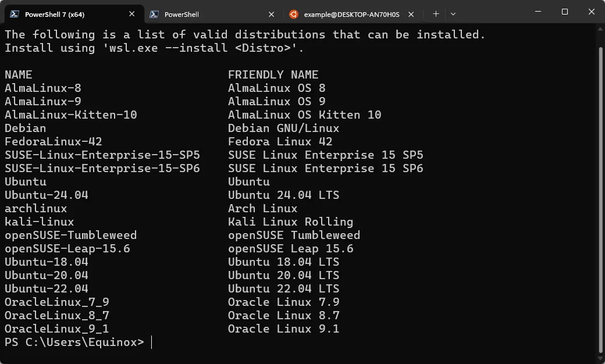Click the PowerShell icon on the active tab

14,13
